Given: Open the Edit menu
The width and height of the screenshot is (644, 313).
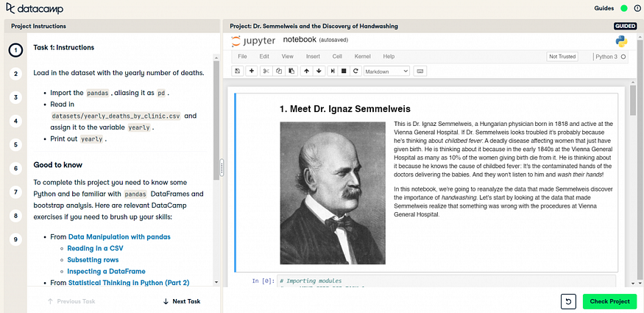Looking at the screenshot, I should [x=264, y=57].
